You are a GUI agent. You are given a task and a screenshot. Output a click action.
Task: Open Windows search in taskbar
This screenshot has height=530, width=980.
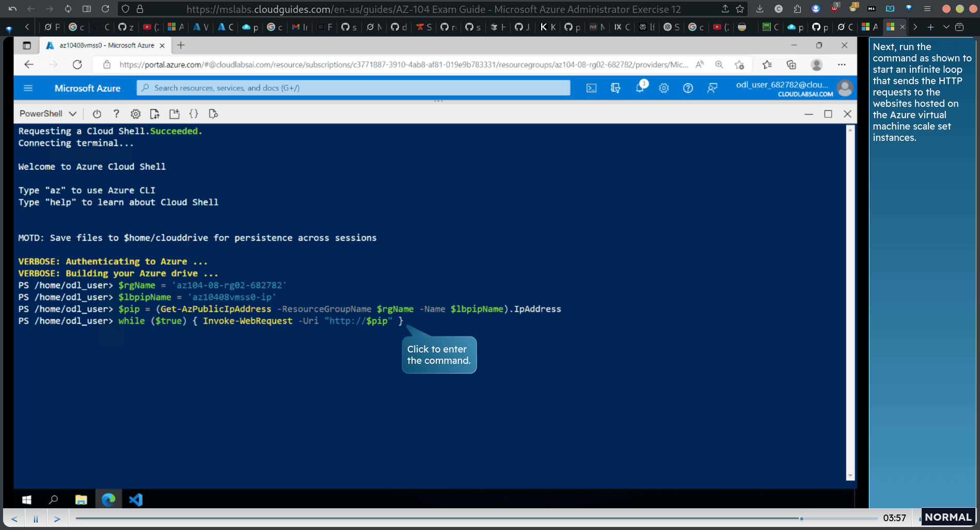[x=53, y=500]
